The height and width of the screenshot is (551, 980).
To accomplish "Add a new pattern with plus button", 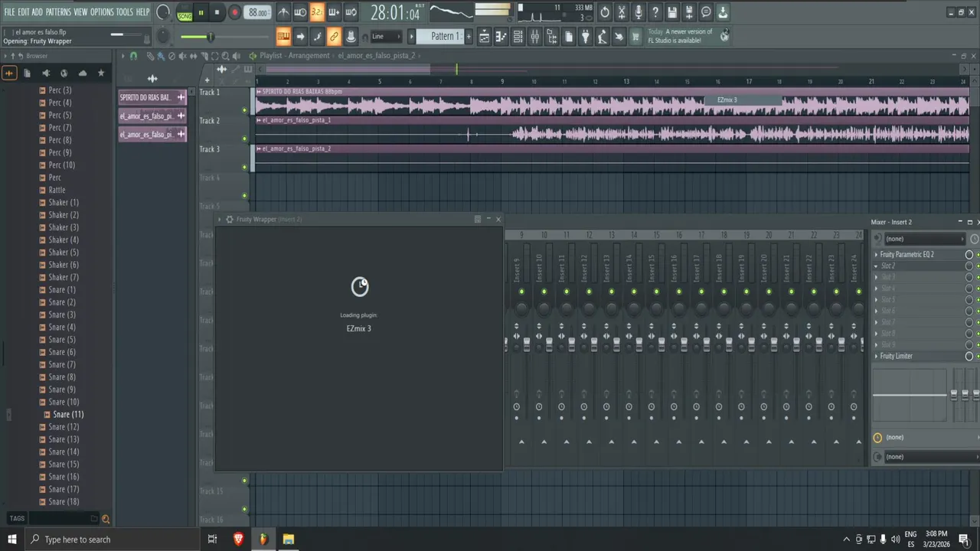I will [468, 36].
